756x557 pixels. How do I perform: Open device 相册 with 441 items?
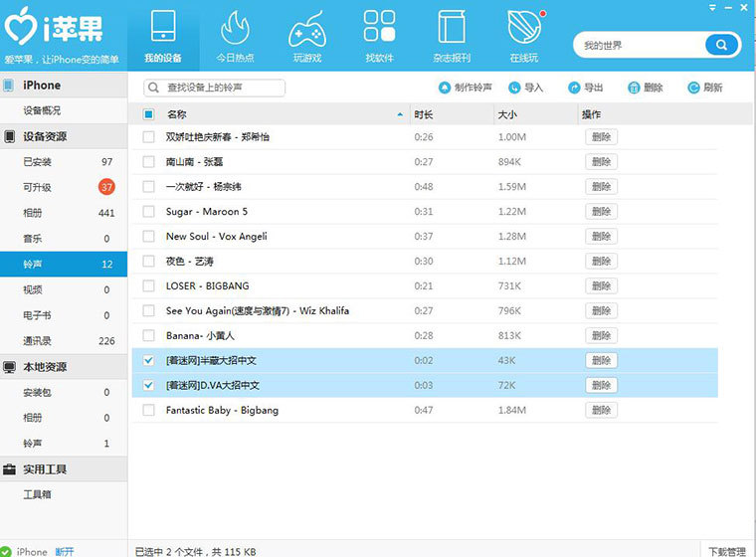point(64,213)
